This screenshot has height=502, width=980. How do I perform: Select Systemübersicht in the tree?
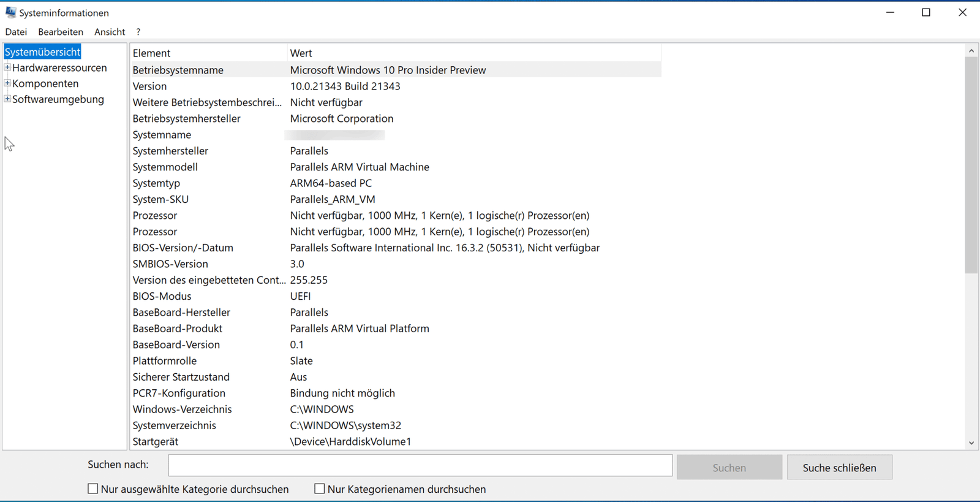click(42, 52)
